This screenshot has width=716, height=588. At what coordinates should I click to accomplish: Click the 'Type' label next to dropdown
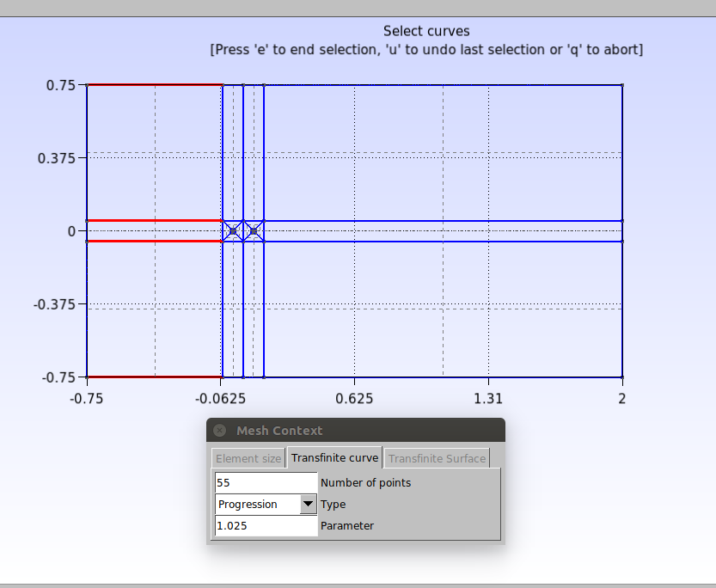click(x=333, y=504)
